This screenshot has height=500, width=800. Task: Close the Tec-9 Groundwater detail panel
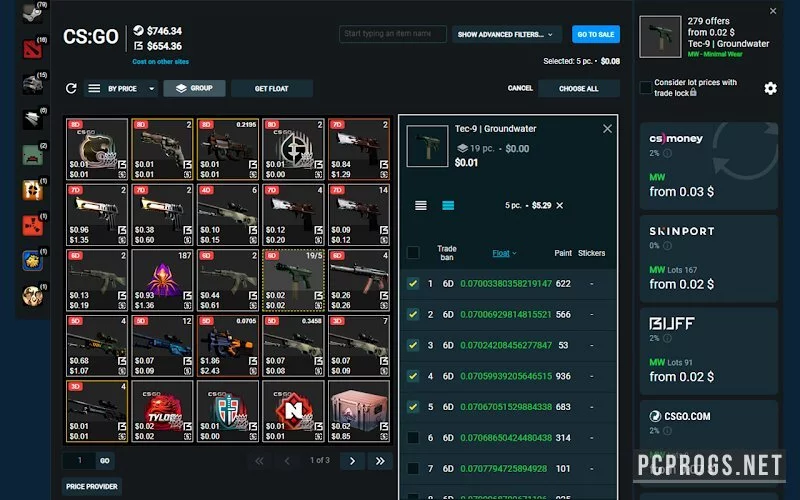pyautogui.click(x=607, y=129)
